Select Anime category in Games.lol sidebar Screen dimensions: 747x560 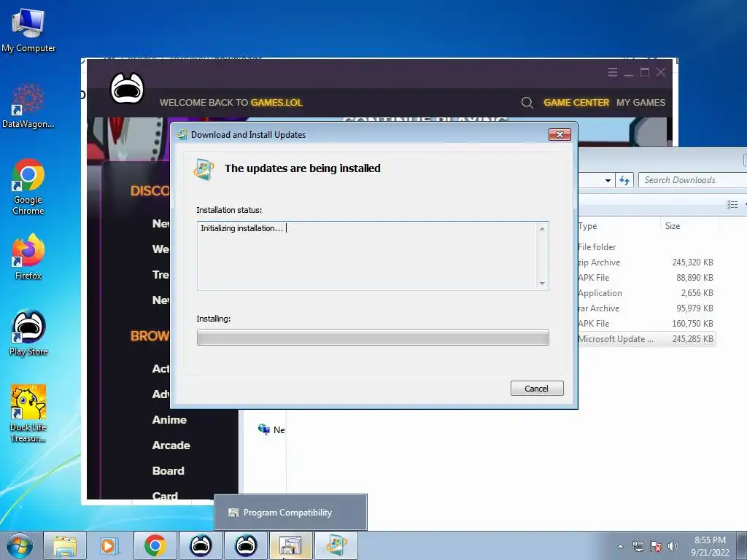[x=169, y=420]
